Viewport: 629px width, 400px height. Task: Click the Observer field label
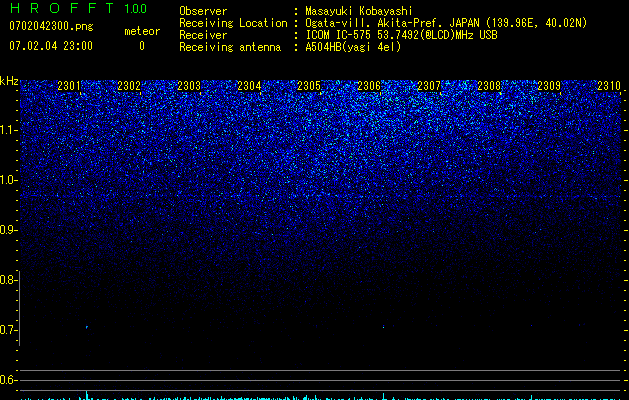click(x=203, y=11)
